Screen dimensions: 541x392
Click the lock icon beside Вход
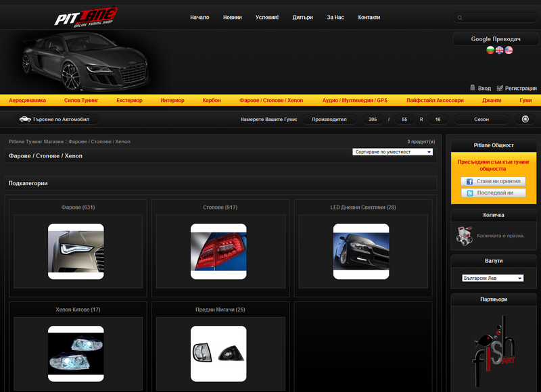473,88
